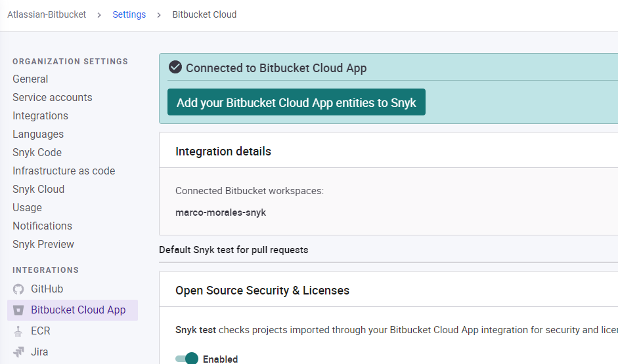Viewport: 618px width, 364px height.
Task: Open Snyk Preview settings
Action: [43, 245]
